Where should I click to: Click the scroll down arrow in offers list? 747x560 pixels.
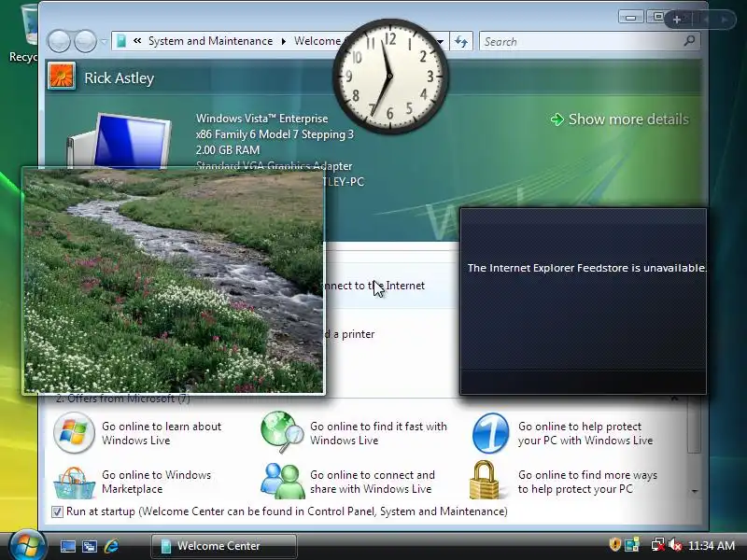pos(694,491)
